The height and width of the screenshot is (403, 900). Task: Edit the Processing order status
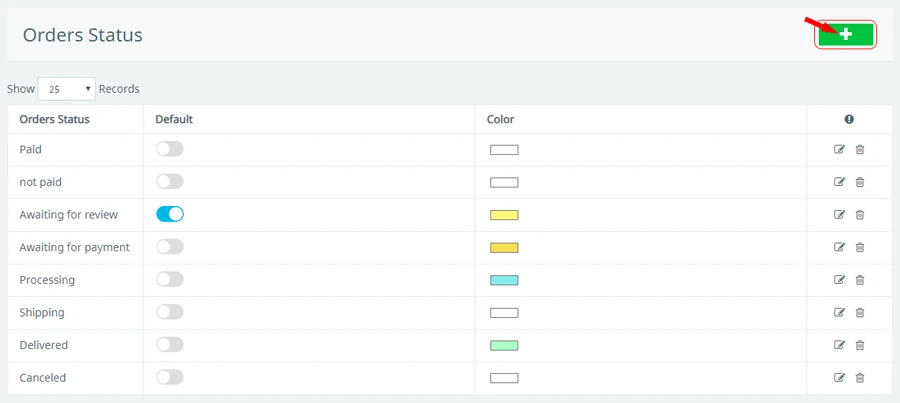839,280
